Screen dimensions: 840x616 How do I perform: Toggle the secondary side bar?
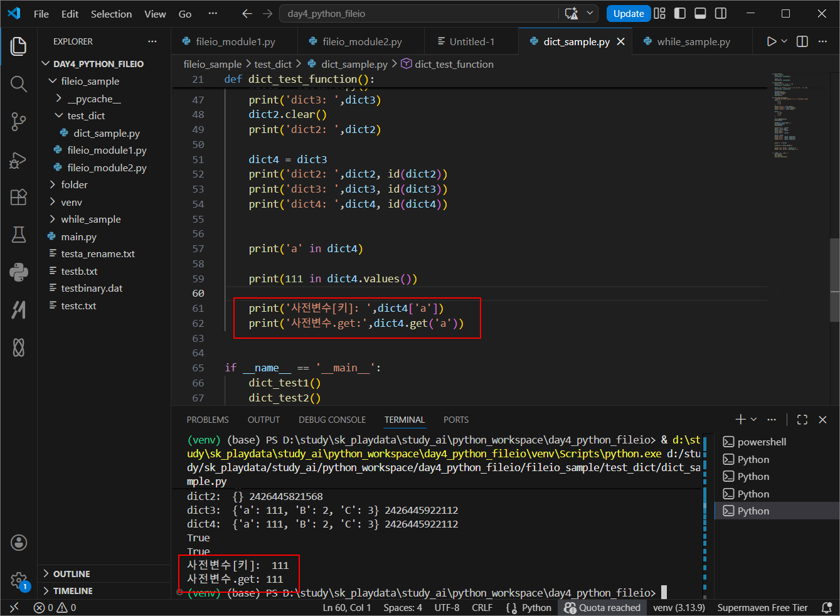click(721, 13)
